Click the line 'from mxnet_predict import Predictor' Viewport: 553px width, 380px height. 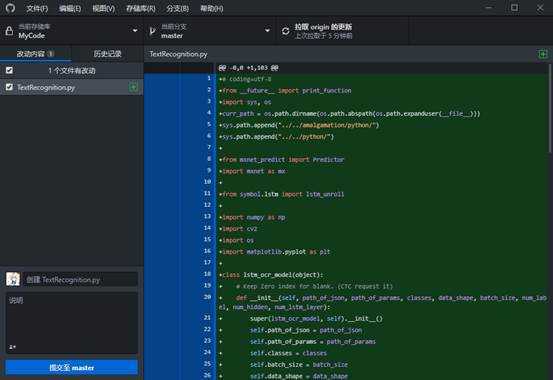click(283, 159)
